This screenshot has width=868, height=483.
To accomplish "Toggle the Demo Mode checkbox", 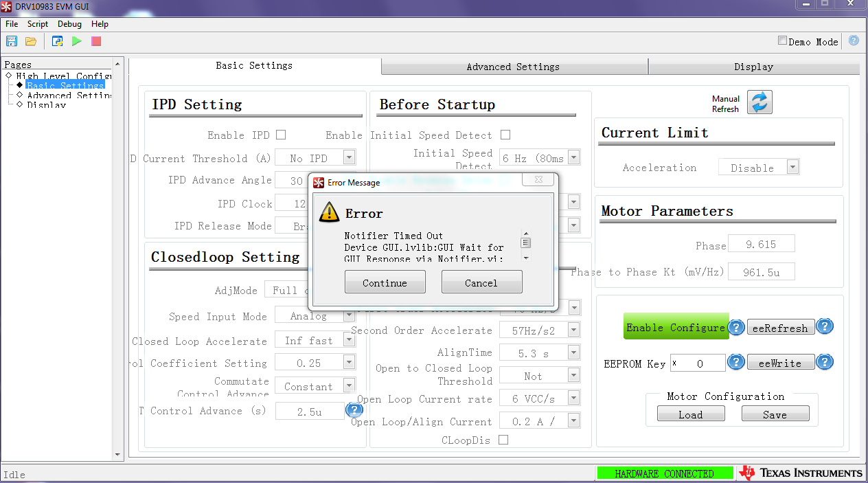I will click(782, 41).
